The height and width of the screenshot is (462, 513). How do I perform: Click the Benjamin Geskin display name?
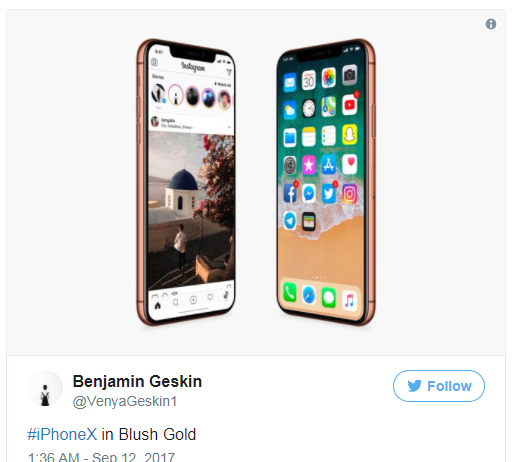click(137, 381)
